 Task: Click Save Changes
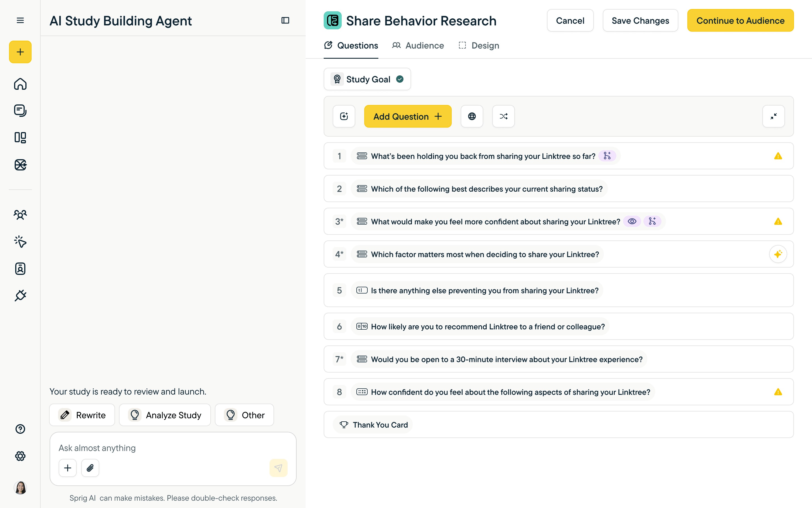point(640,21)
